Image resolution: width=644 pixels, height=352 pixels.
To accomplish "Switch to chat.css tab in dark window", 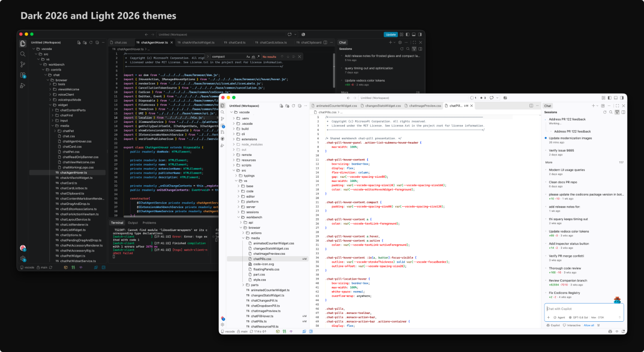I will coord(120,42).
